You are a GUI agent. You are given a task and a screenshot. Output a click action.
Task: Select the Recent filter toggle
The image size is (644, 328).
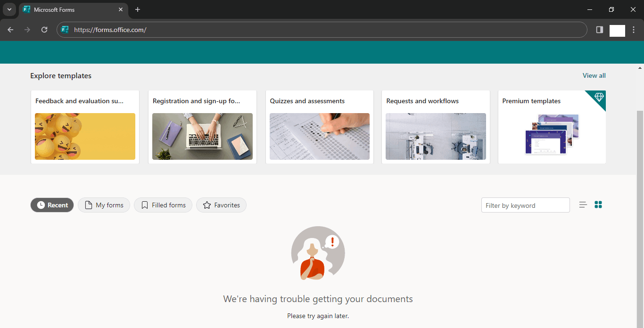[52, 205]
